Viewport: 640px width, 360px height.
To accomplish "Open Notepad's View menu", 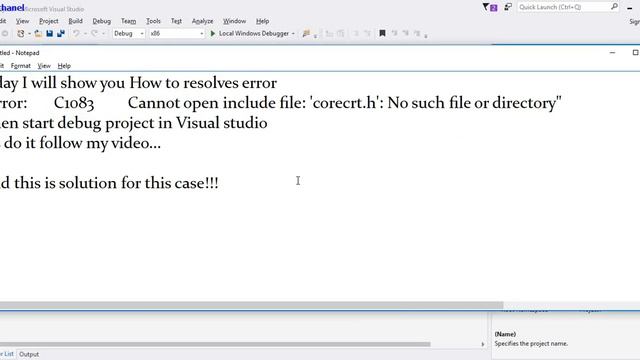I will (44, 66).
